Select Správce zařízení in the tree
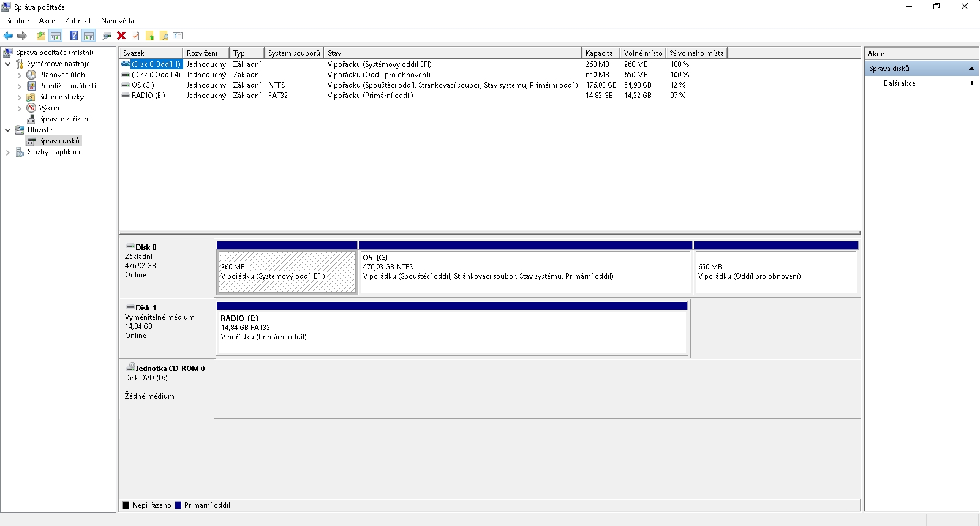 (x=64, y=119)
